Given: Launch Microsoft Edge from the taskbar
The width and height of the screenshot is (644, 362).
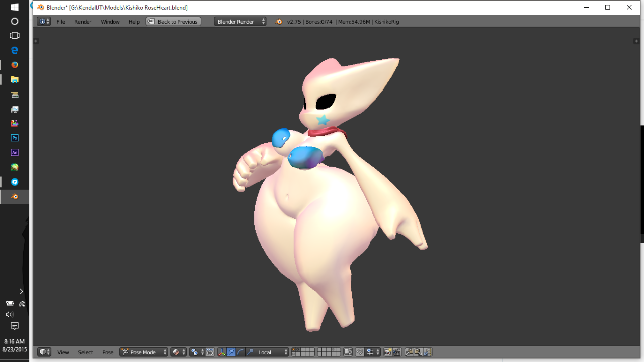Looking at the screenshot, I should [x=15, y=50].
